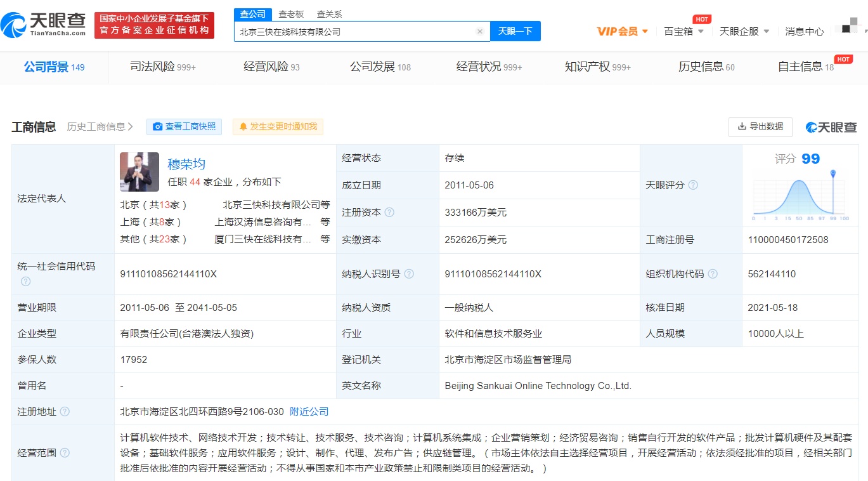Click the 天眼一下 search button
Viewport: 868px width, 481px height.
(x=515, y=31)
